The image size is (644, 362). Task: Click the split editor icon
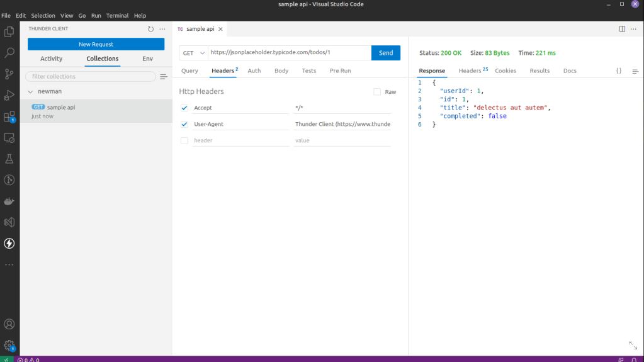(x=622, y=29)
